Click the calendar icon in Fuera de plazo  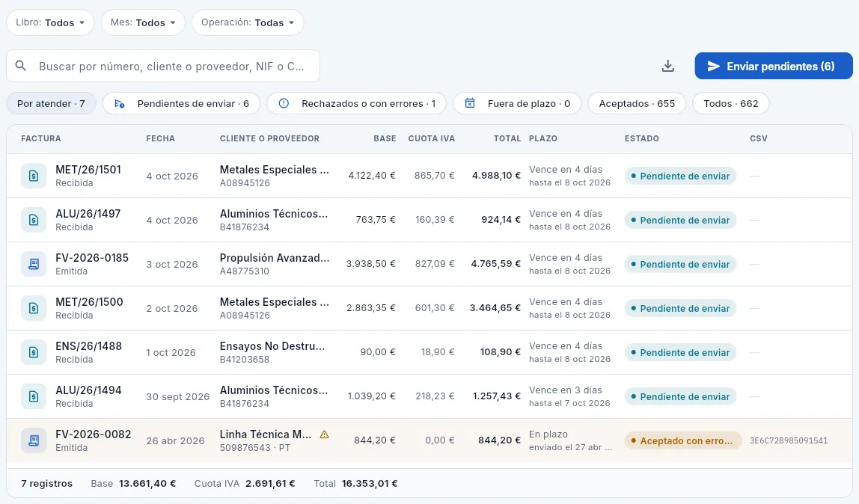click(470, 103)
